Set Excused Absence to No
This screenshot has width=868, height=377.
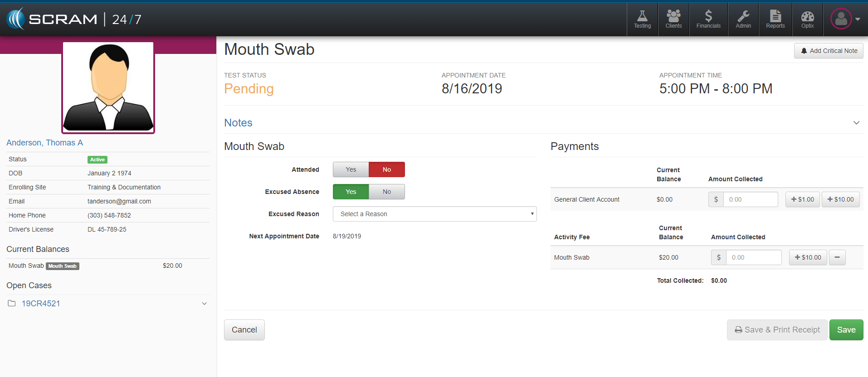[386, 192]
